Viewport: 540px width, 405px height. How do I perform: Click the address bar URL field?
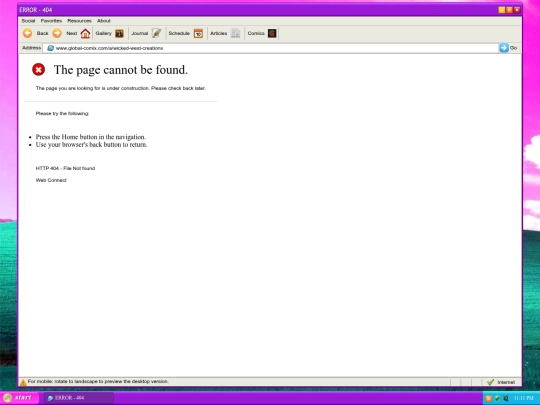click(270, 48)
